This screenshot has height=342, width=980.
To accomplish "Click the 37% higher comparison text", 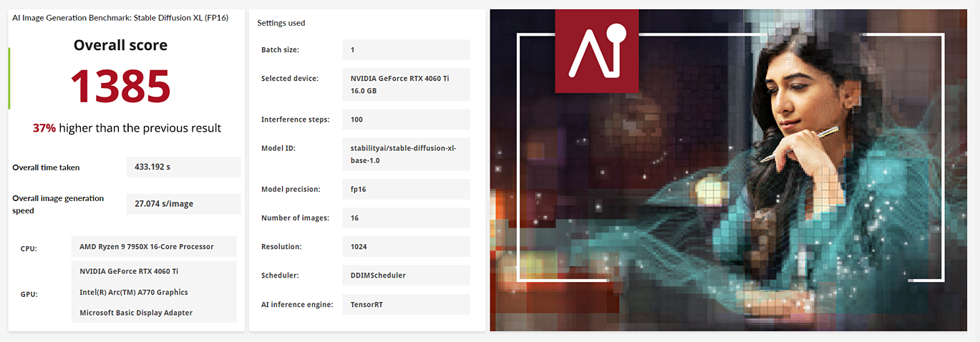I will [127, 128].
